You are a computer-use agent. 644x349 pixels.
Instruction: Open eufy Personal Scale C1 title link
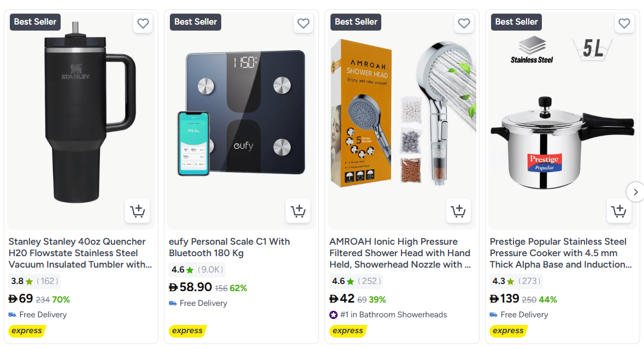(229, 247)
